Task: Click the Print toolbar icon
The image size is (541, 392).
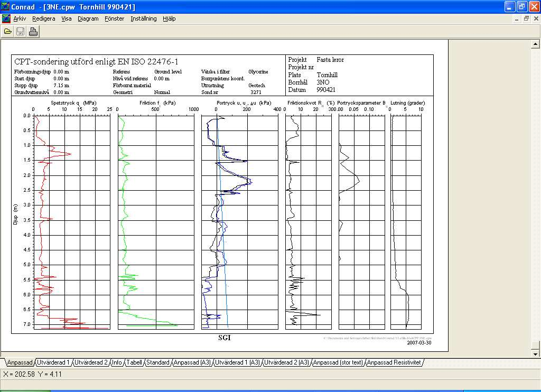Action: pyautogui.click(x=33, y=32)
